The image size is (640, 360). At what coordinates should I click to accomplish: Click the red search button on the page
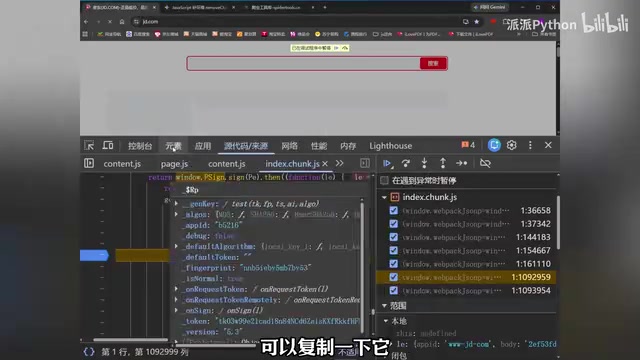[433, 63]
